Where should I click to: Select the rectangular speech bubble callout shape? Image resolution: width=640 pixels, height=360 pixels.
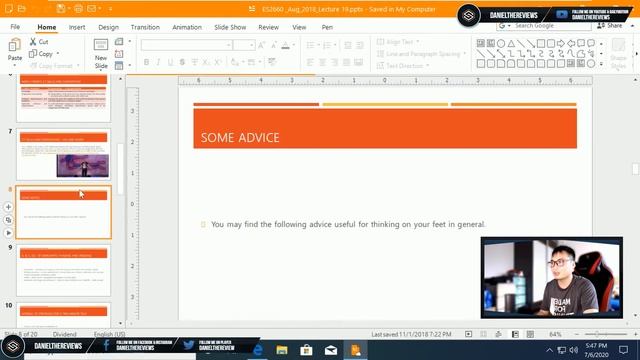point(581,43)
